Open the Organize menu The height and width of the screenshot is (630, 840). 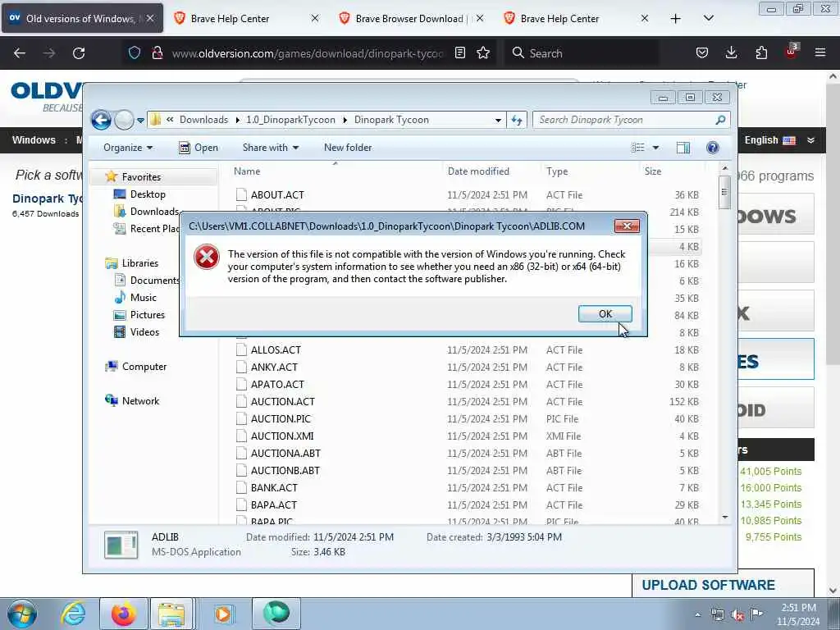pos(128,148)
